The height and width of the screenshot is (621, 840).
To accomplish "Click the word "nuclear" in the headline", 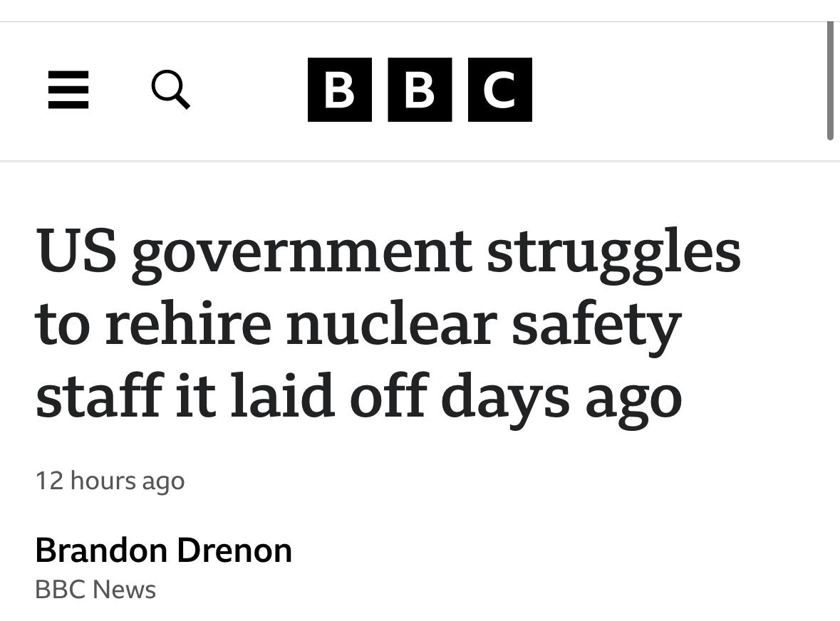I will [x=391, y=324].
